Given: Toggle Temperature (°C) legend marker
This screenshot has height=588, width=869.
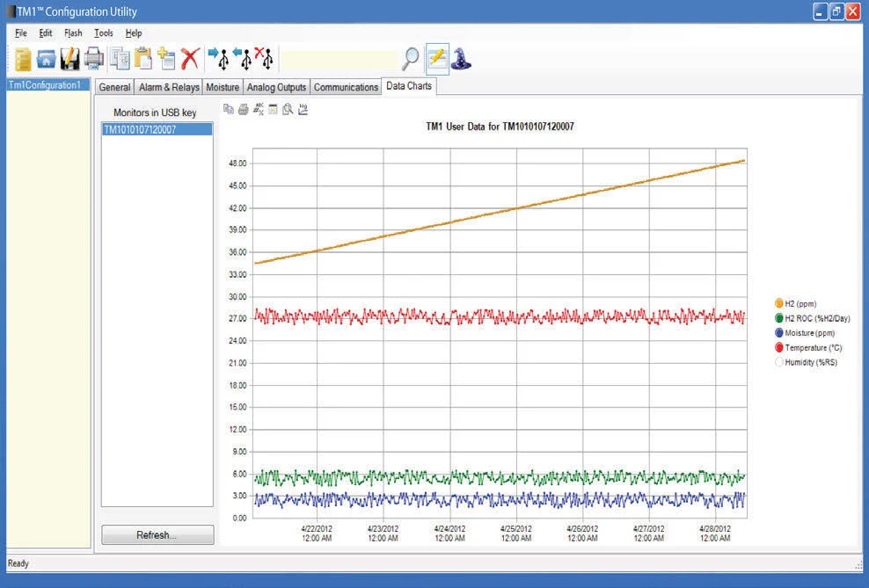Looking at the screenshot, I should (x=778, y=347).
